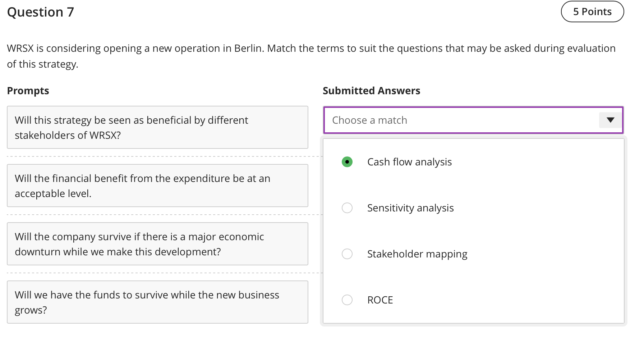Image resolution: width=644 pixels, height=347 pixels.
Task: Select the ROCE radio button
Action: click(347, 300)
